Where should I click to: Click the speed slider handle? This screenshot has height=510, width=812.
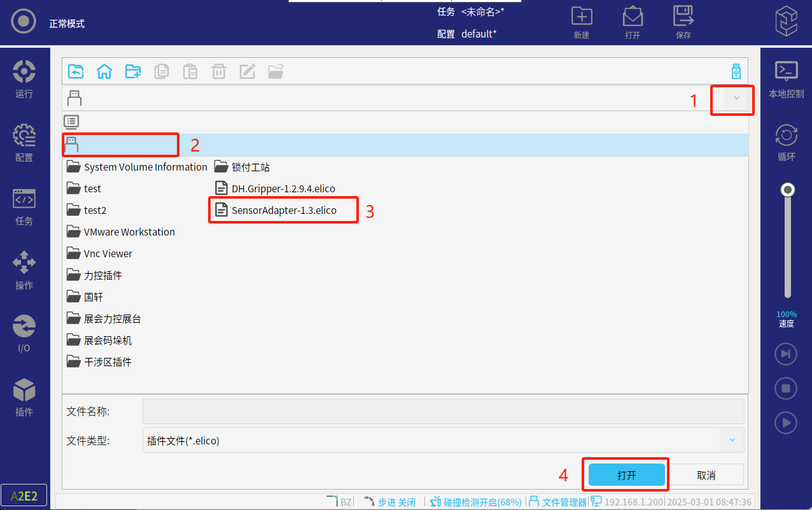tap(788, 190)
